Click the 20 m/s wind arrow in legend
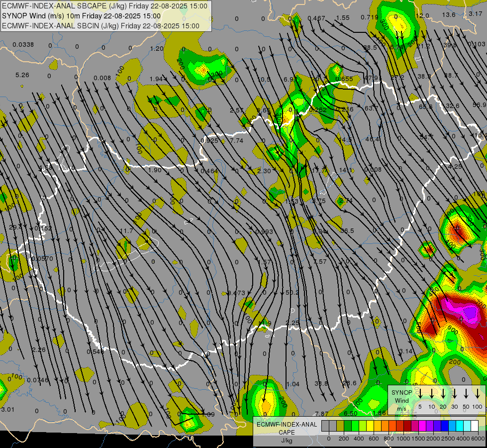487x448 pixels. pyautogui.click(x=443, y=393)
